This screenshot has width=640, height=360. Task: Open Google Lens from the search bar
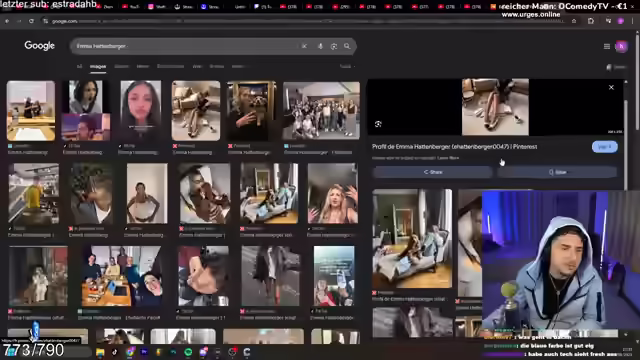coord(334,47)
